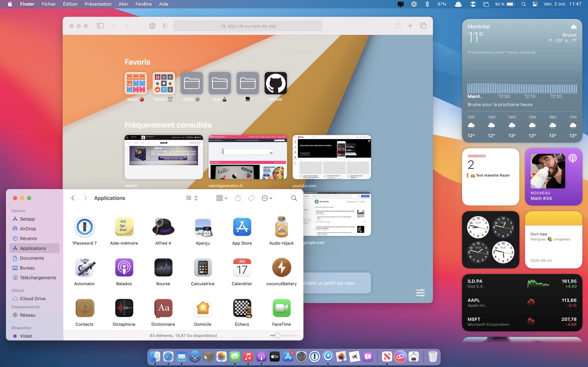588x367 pixels.
Task: Click the share icon in the Finder toolbar
Action: pyautogui.click(x=238, y=198)
